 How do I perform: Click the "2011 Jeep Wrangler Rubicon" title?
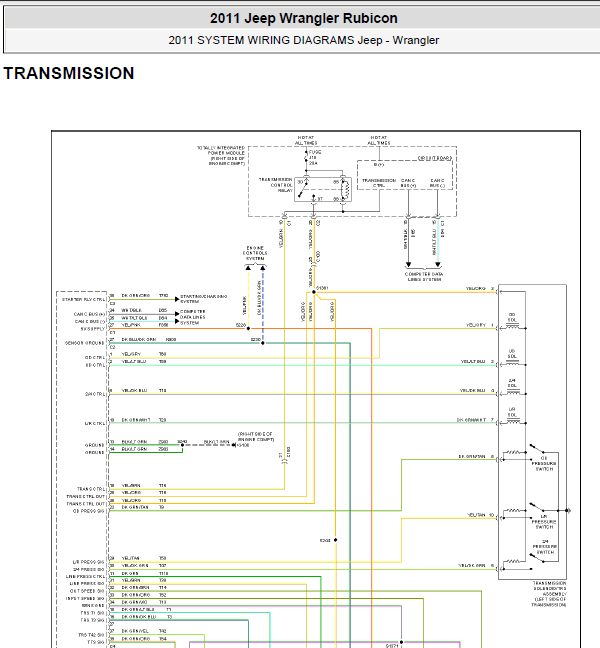(x=304, y=18)
